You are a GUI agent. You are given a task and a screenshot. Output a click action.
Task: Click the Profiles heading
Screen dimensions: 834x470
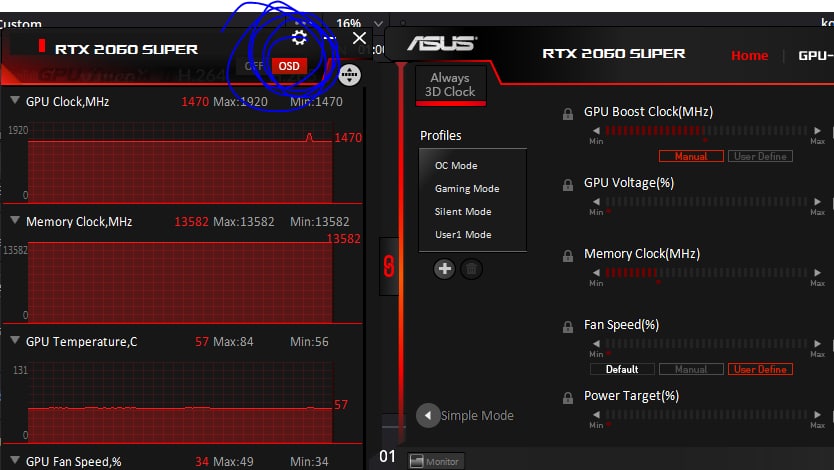click(440, 136)
